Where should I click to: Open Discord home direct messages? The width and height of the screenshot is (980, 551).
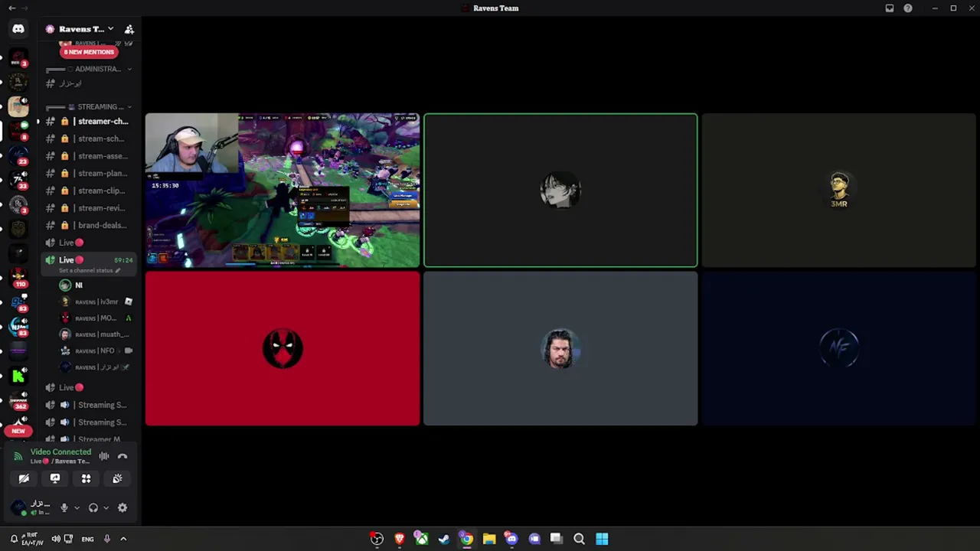click(x=18, y=29)
